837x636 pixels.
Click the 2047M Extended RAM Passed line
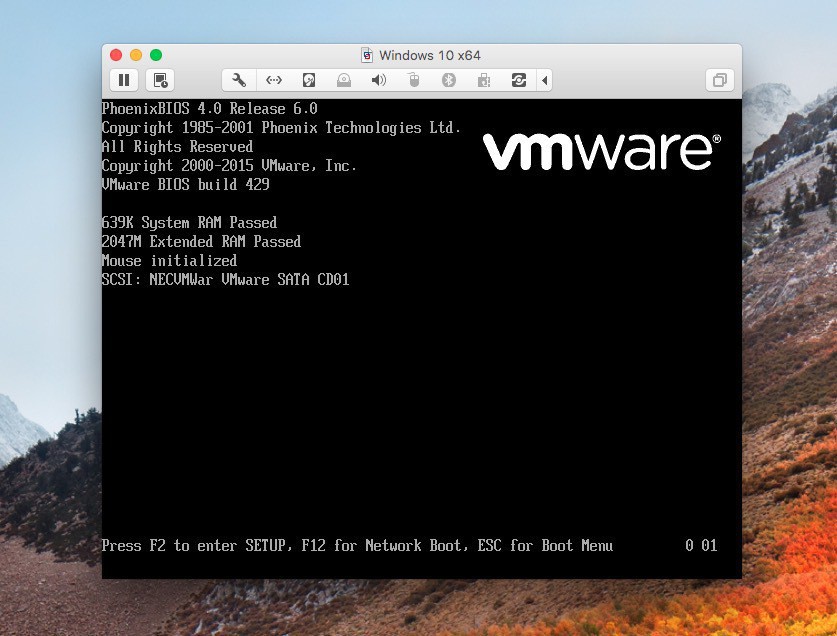201,241
